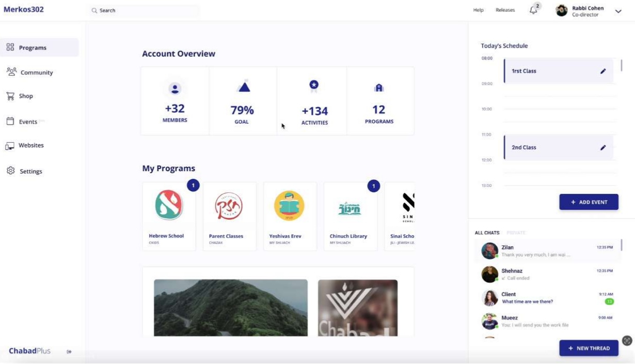Click the chat list scrollbar
Image resolution: width=635 pixels, height=364 pixels.
[x=621, y=245]
